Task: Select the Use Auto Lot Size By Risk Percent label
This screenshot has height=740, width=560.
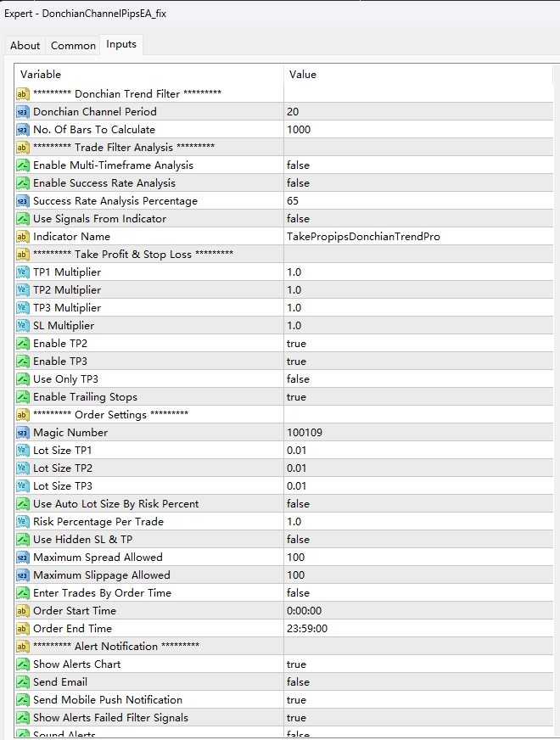Action: pyautogui.click(x=115, y=504)
